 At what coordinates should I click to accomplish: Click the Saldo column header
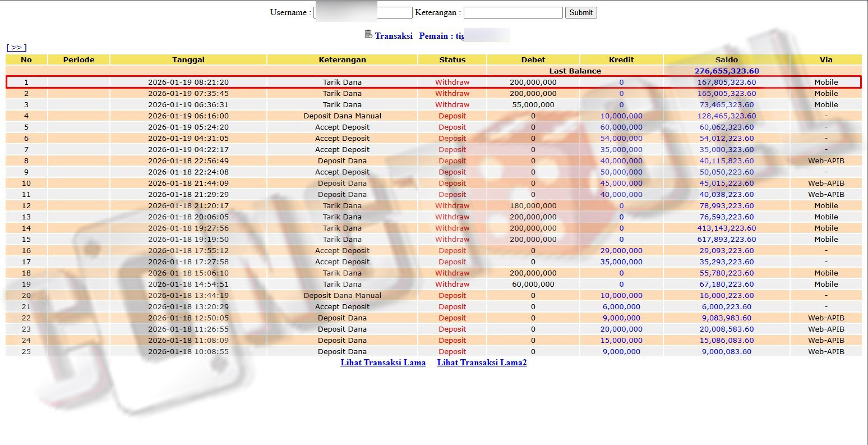coord(726,59)
